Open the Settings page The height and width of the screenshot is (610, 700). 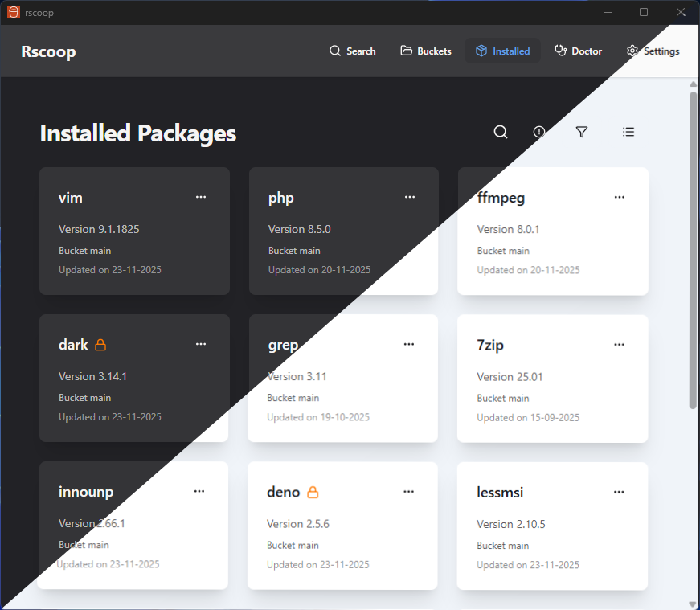point(653,51)
